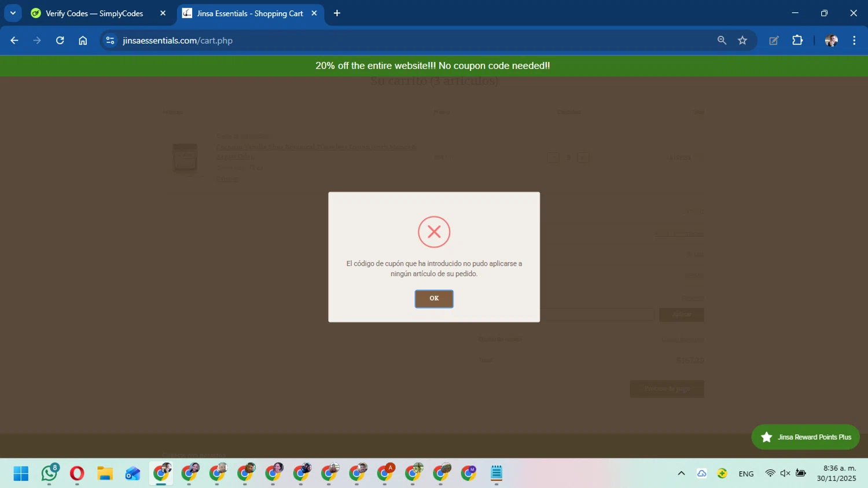Click the dimmed quantity minus stepper

pos(553,157)
